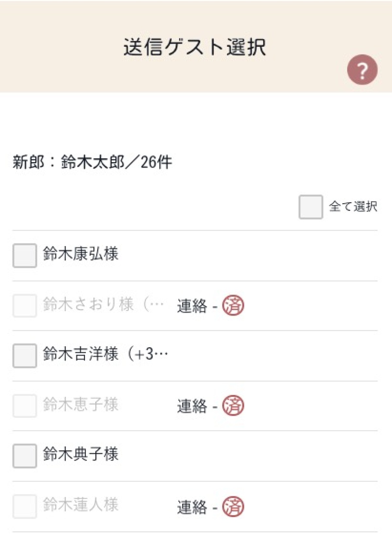Image resolution: width=392 pixels, height=539 pixels.
Task: Click 済 stamp icon for 鈴木さおり様
Action: point(233,305)
